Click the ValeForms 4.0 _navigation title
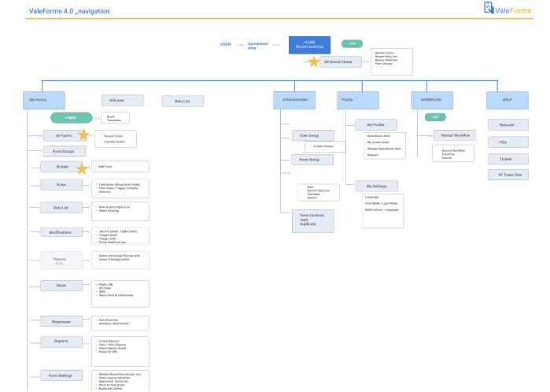The image size is (550, 392). pos(69,11)
